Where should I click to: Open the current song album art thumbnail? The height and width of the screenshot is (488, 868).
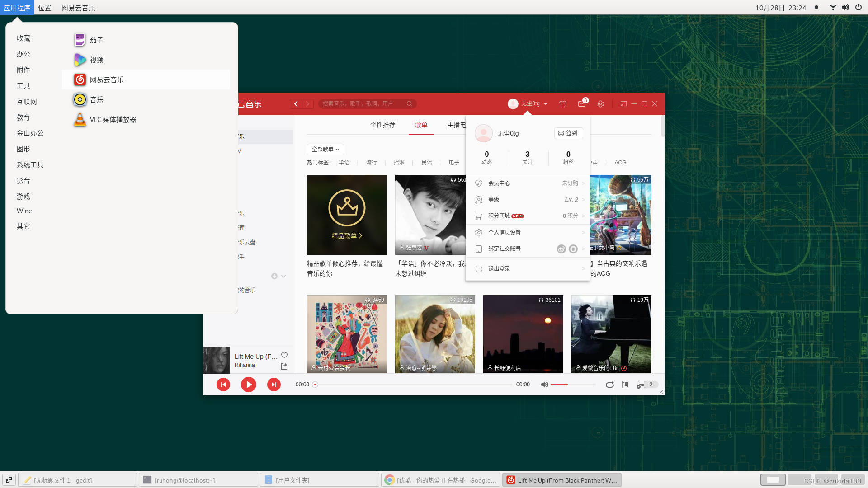(x=217, y=360)
